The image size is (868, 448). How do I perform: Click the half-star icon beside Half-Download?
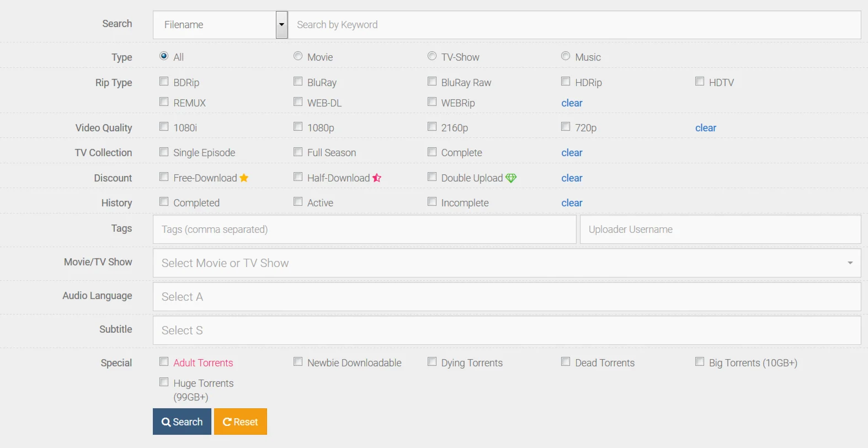[x=377, y=178]
